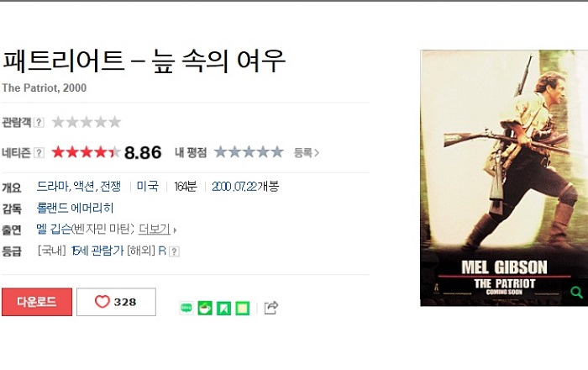This screenshot has height=370, width=588.
Task: Click the netizen rating help question mark
Action: coord(39,153)
